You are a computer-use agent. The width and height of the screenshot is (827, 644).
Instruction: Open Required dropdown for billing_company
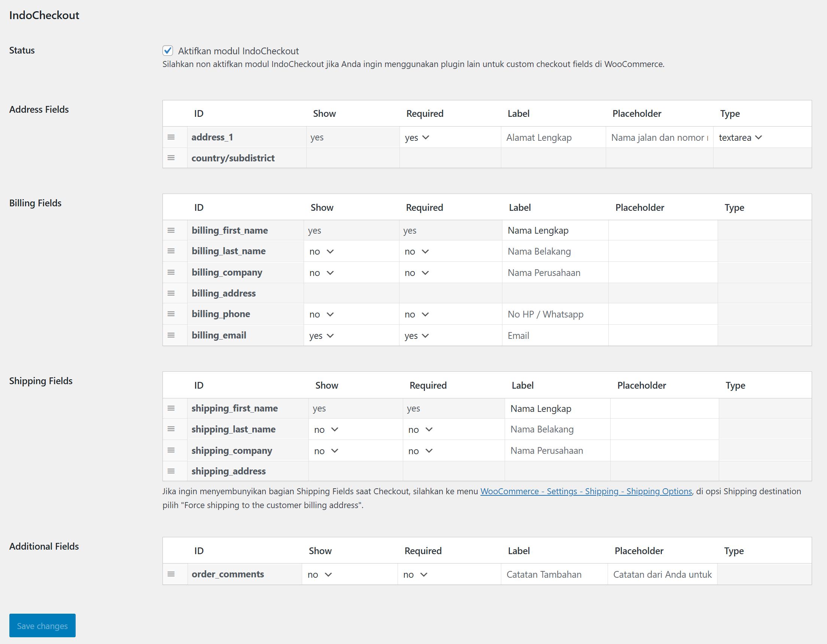pyautogui.click(x=417, y=273)
